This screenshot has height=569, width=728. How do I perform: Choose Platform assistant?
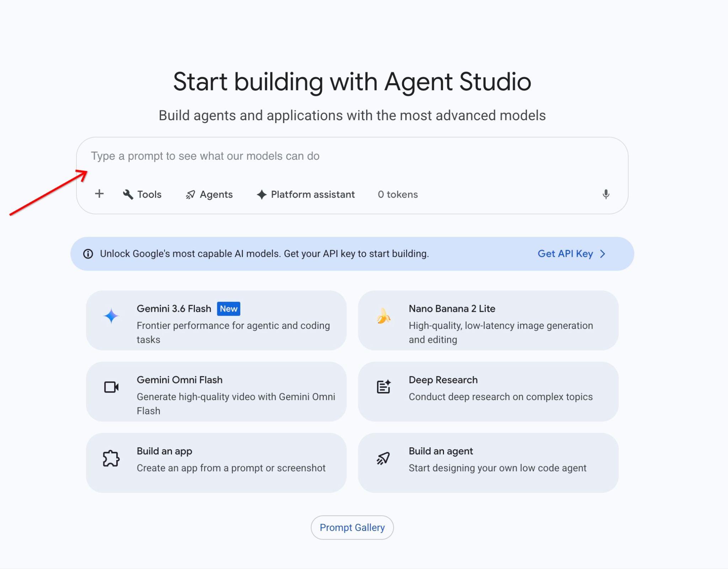pyautogui.click(x=306, y=195)
